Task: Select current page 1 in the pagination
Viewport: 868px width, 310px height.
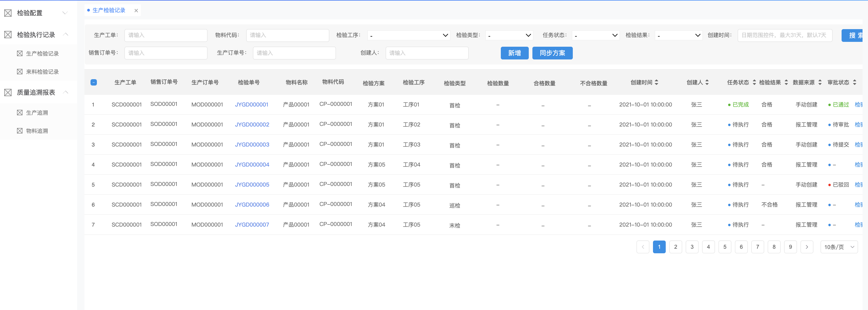Action: [x=659, y=247]
